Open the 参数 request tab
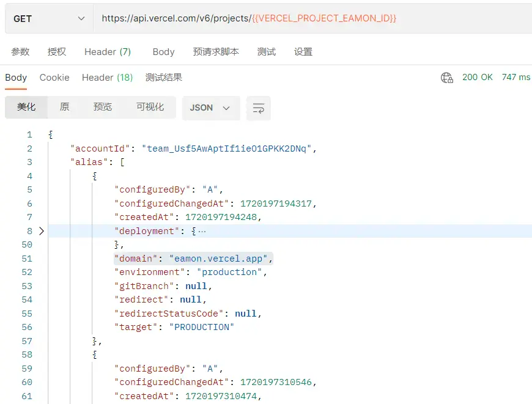The image size is (532, 404). pyautogui.click(x=20, y=52)
